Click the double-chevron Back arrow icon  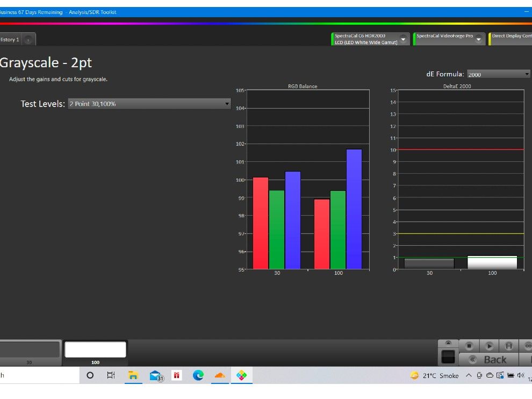[472, 359]
